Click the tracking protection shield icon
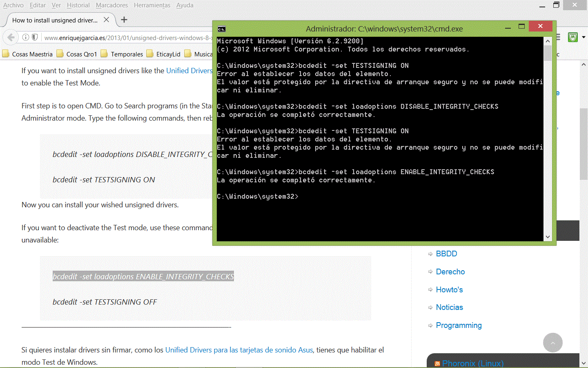Viewport: 588px width, 368px height. click(35, 38)
